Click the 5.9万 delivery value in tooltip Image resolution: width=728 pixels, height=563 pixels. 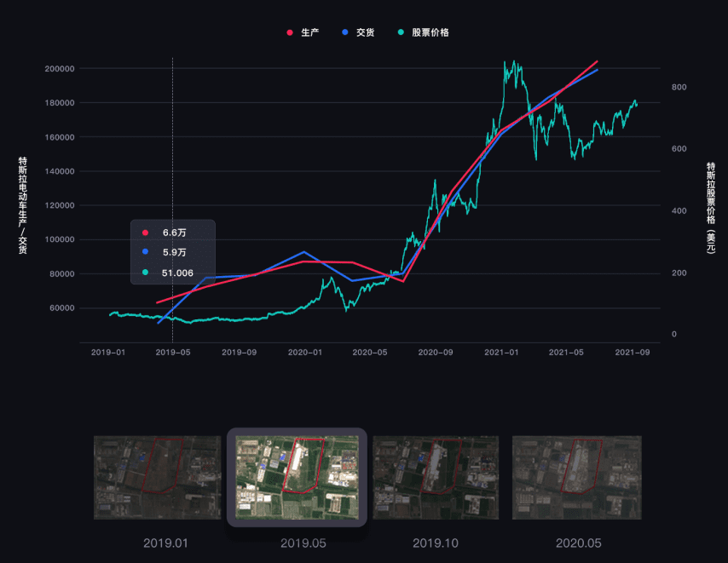click(174, 252)
